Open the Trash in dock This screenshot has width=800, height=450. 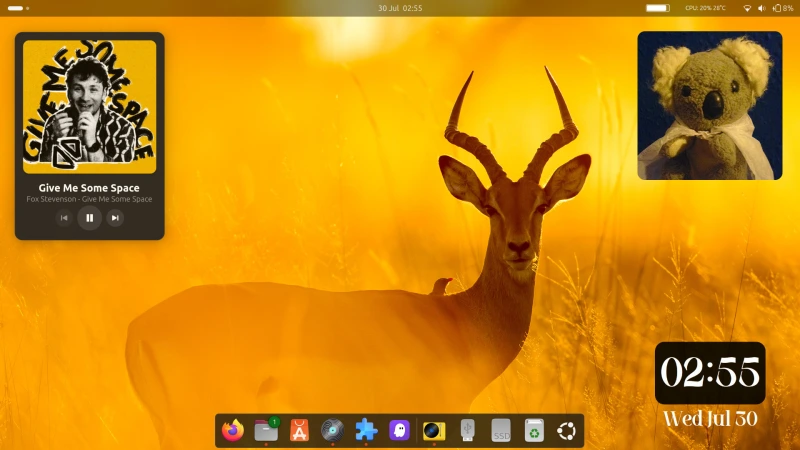click(534, 431)
